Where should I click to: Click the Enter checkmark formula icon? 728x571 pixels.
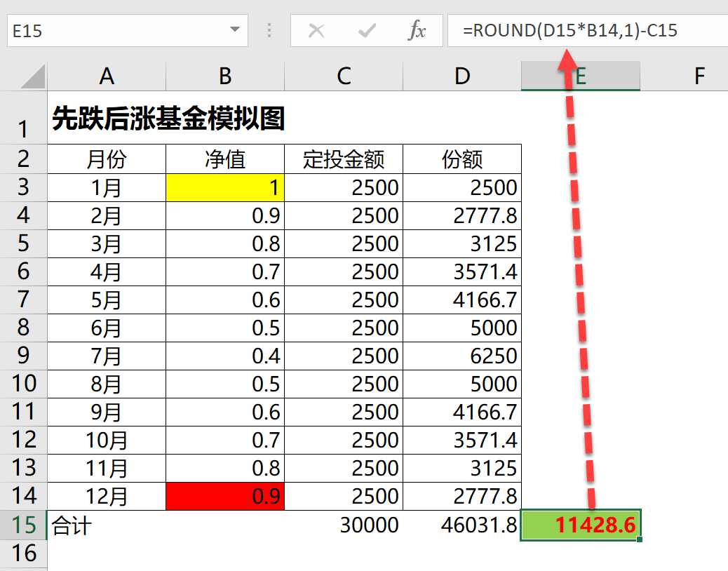[367, 31]
